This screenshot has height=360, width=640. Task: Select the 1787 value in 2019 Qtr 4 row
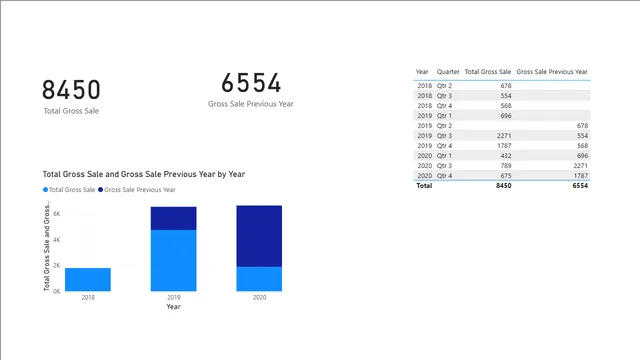pos(504,146)
